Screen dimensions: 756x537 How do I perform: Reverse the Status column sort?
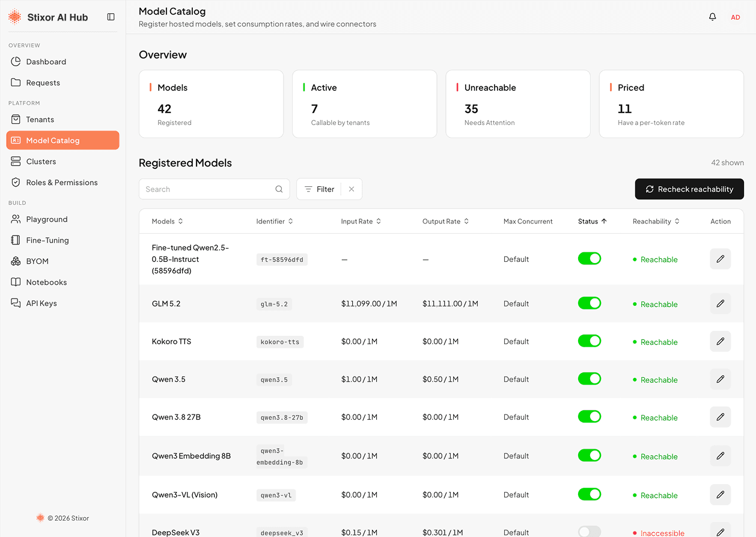593,221
